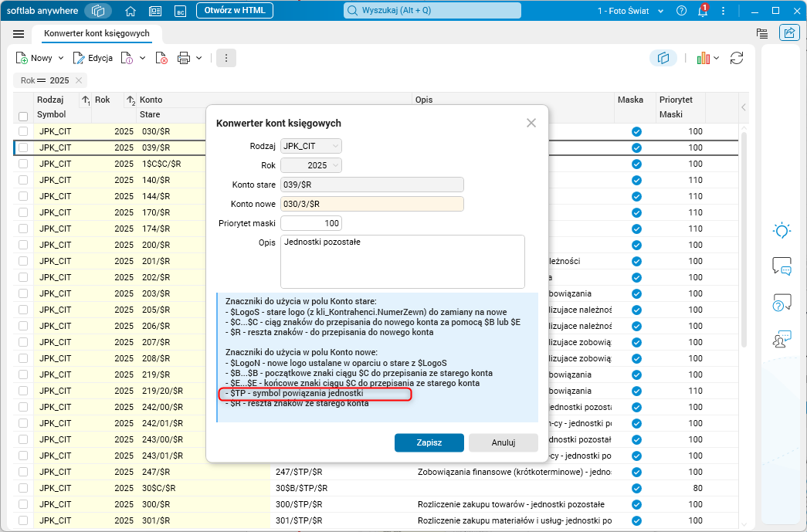Click the Konto nowe field
The width and height of the screenshot is (807, 532).
(372, 204)
